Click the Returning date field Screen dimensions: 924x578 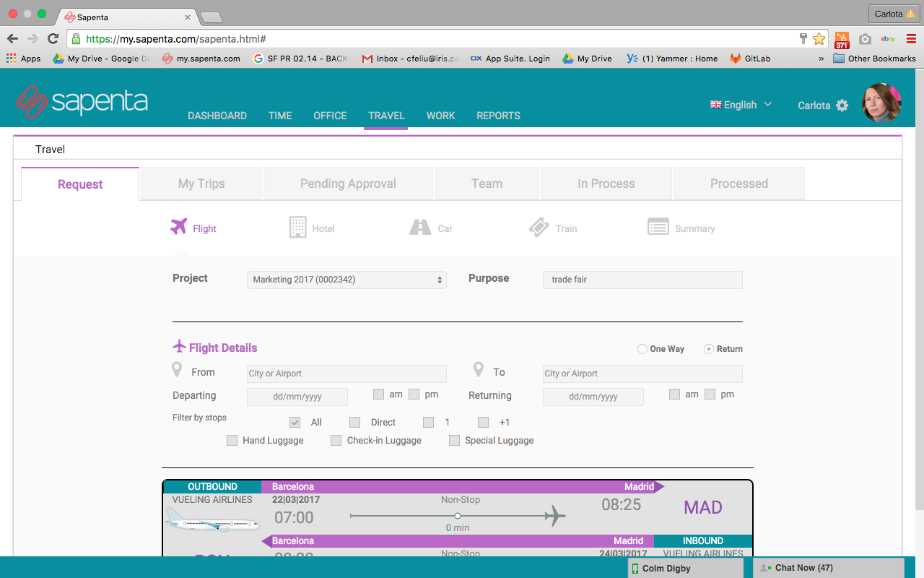pos(593,397)
